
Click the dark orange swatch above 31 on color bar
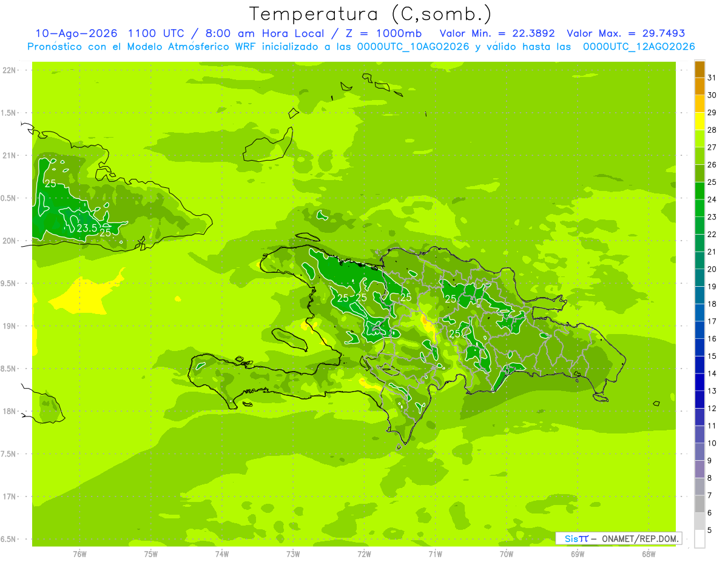699,69
